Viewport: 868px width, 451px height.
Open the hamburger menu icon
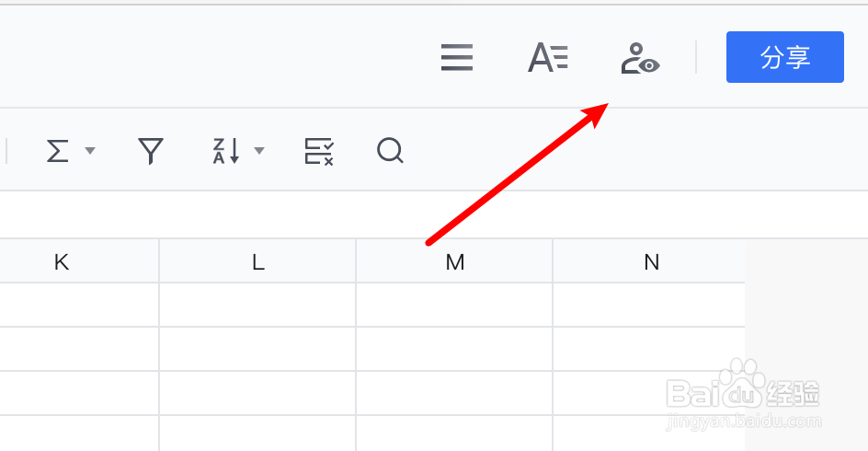[x=457, y=58]
